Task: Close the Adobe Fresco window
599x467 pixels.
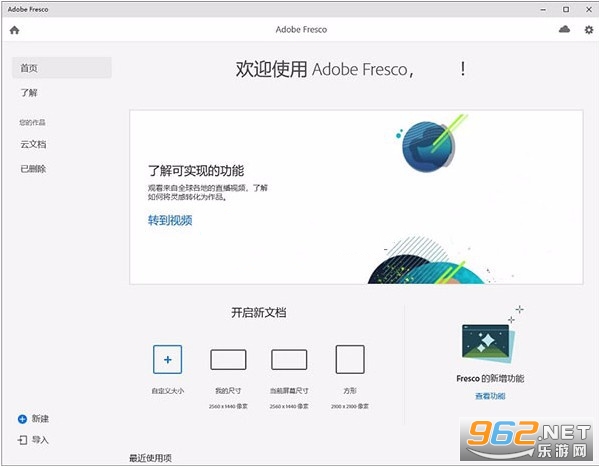Action: click(589, 10)
